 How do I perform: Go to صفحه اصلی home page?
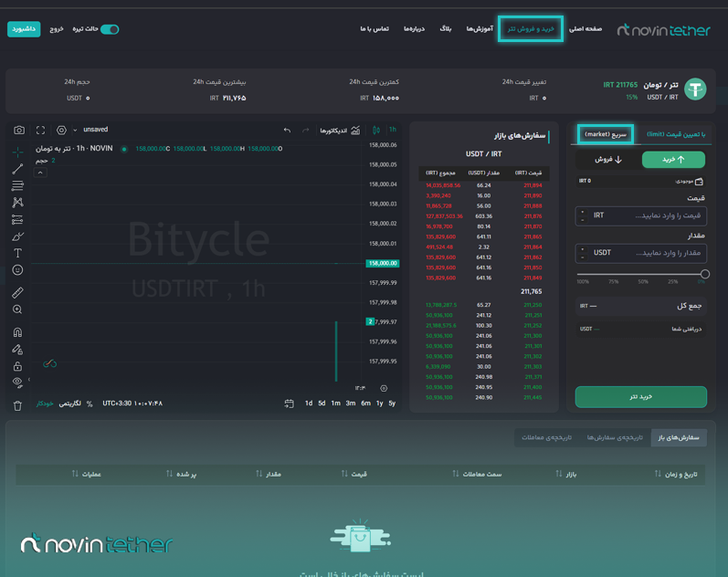pos(586,29)
